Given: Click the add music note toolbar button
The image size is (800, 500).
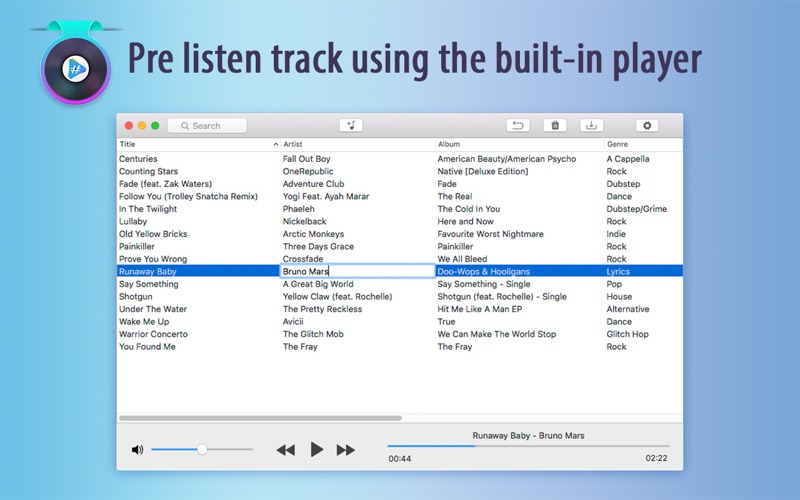Looking at the screenshot, I should 351,126.
